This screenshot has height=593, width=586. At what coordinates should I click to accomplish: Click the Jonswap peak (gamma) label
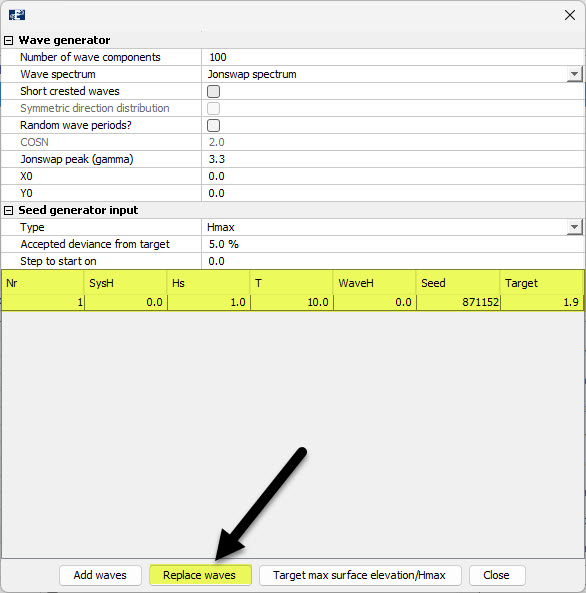point(77,159)
